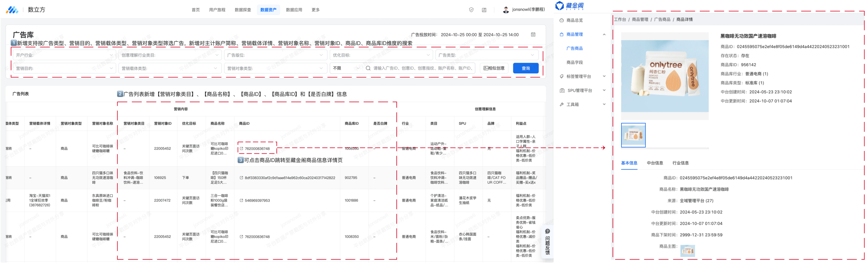868x266 pixels.
Task: Select the small product thumbnail below the image
Action: [x=633, y=135]
